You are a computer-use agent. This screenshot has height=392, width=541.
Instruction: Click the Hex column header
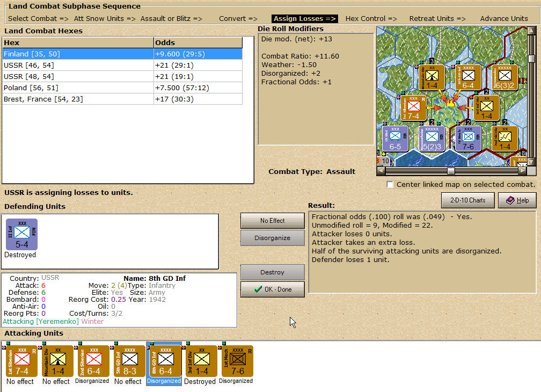(78, 43)
